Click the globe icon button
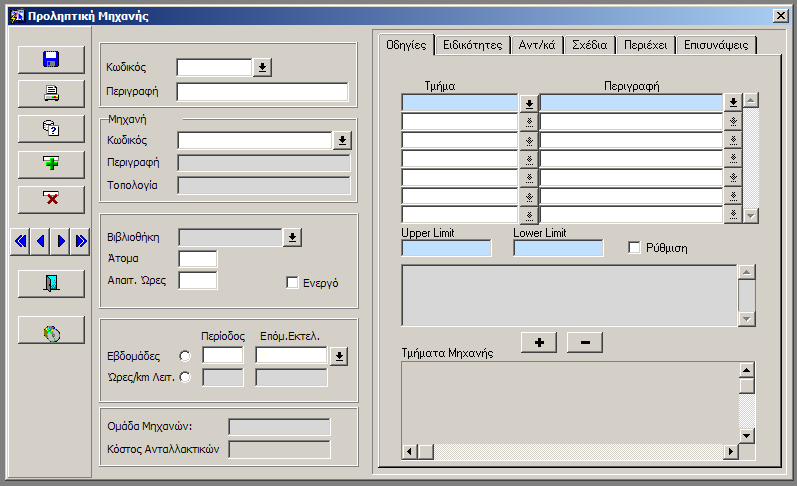 tap(51, 329)
